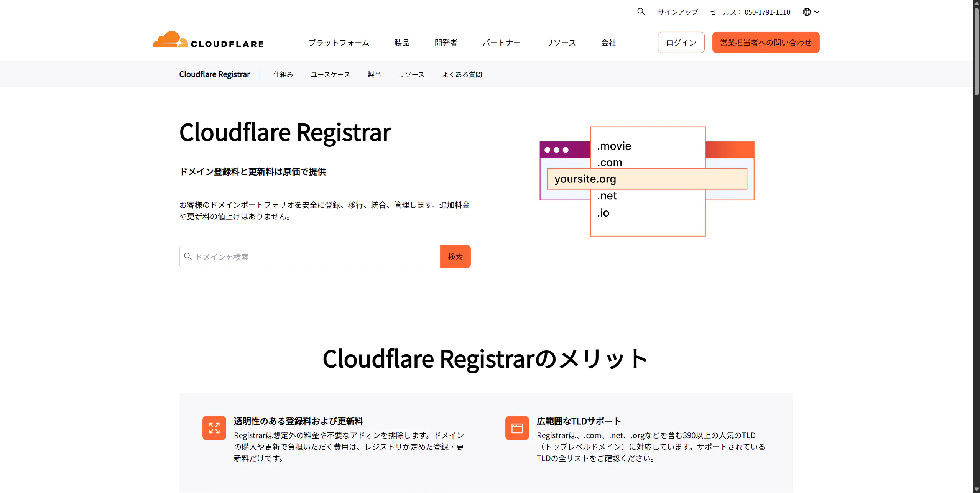The height and width of the screenshot is (493, 980).
Task: Jump to よくある質問 section
Action: pyautogui.click(x=462, y=74)
